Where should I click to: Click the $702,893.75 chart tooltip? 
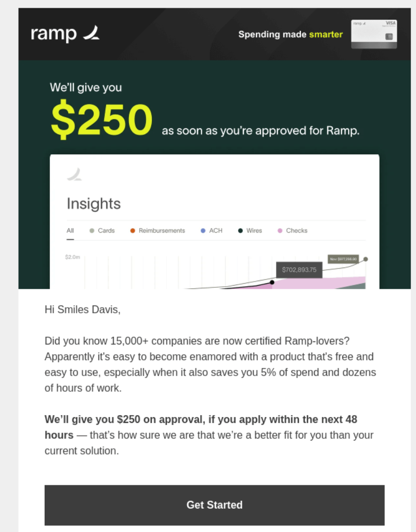tap(299, 270)
